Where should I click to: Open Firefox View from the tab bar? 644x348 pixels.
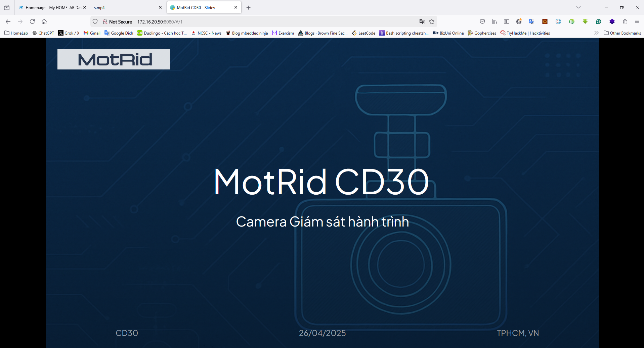coord(7,7)
